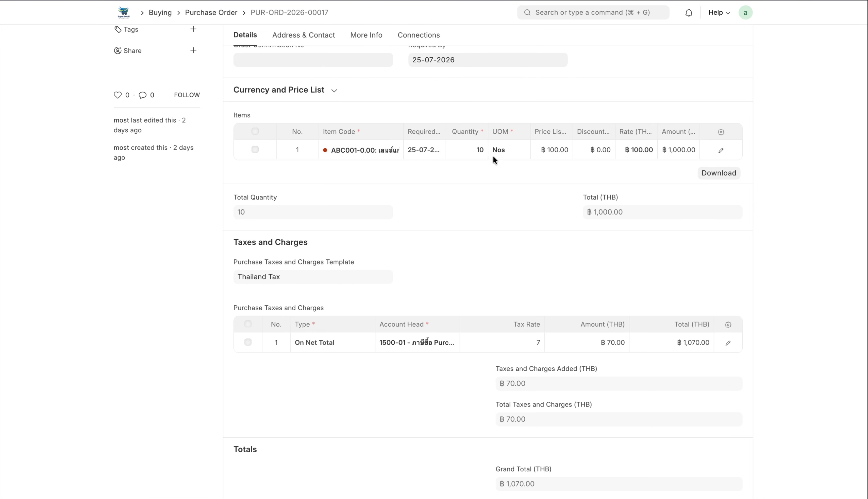Click the Discount cell ฿ 0.00
868x499 pixels.
coord(594,150)
